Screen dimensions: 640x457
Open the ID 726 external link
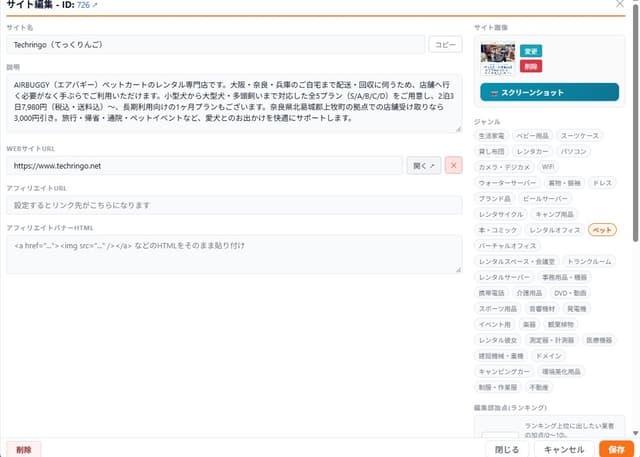(87, 5)
